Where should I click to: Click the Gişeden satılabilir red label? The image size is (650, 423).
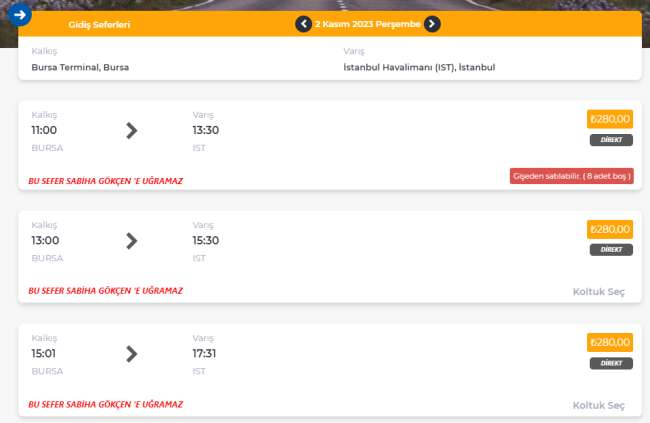coord(572,176)
